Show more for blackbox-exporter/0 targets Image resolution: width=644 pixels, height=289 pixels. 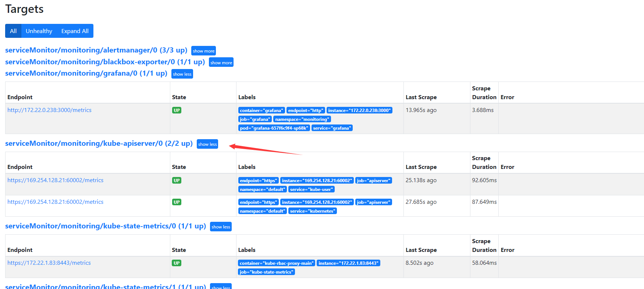click(221, 63)
